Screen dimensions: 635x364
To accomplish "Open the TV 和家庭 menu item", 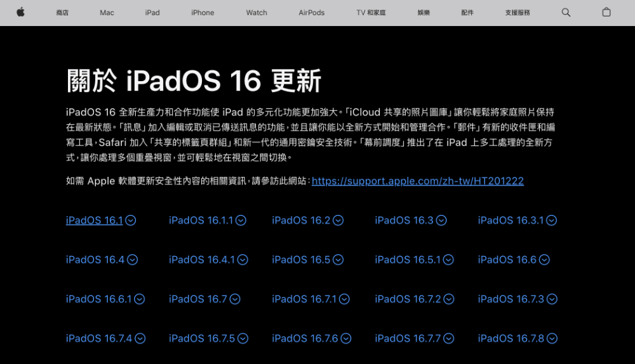I will coord(371,13).
